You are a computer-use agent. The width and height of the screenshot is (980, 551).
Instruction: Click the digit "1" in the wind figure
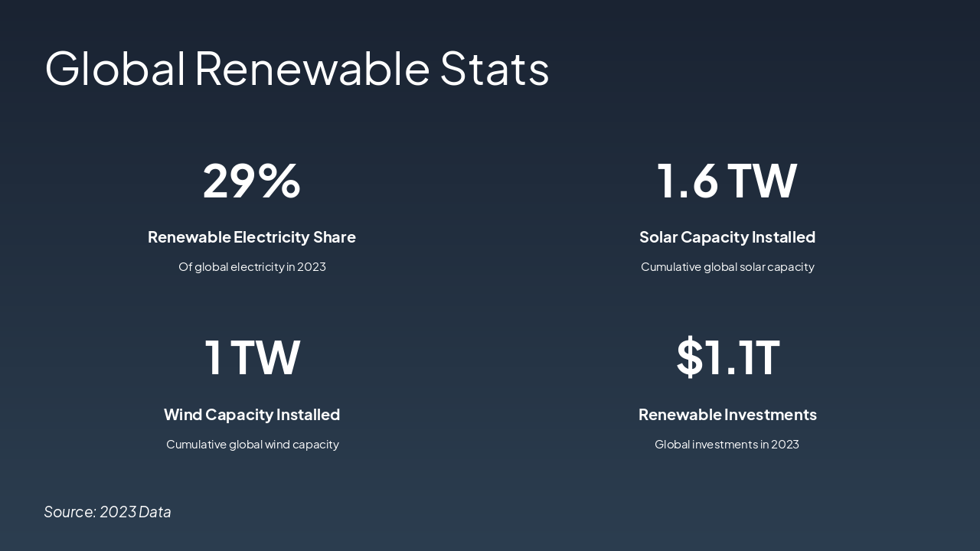pyautogui.click(x=214, y=358)
